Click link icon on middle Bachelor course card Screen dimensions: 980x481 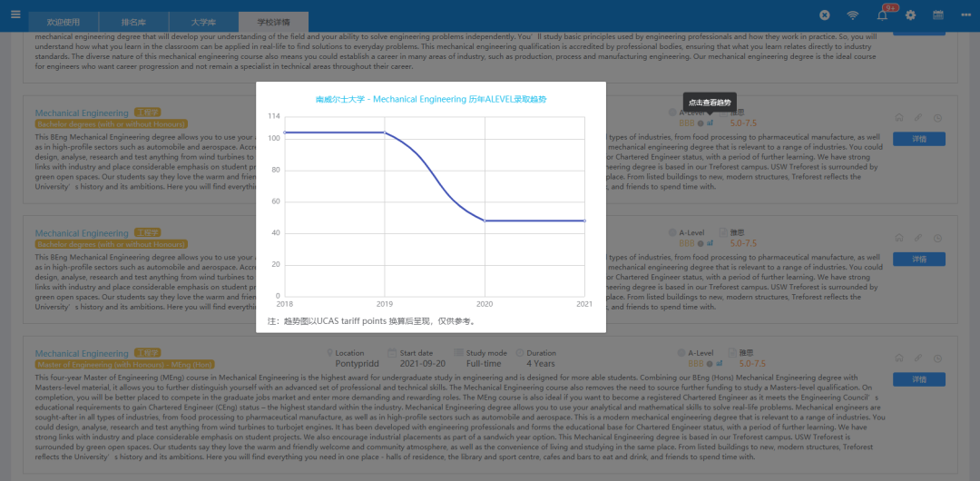(x=918, y=238)
